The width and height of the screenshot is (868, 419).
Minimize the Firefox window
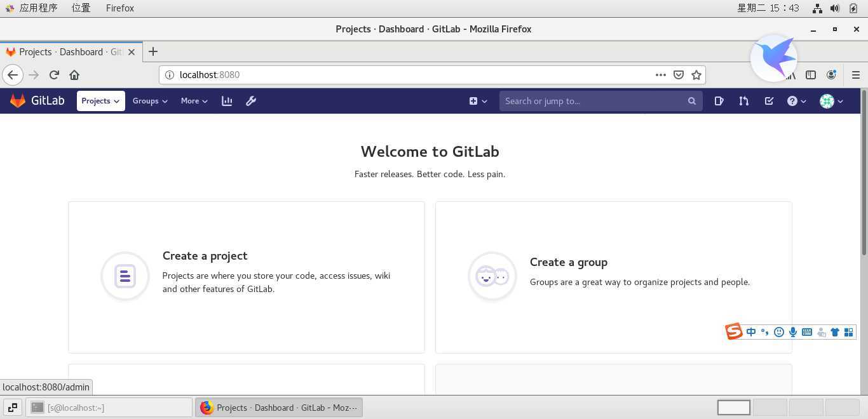[813, 29]
